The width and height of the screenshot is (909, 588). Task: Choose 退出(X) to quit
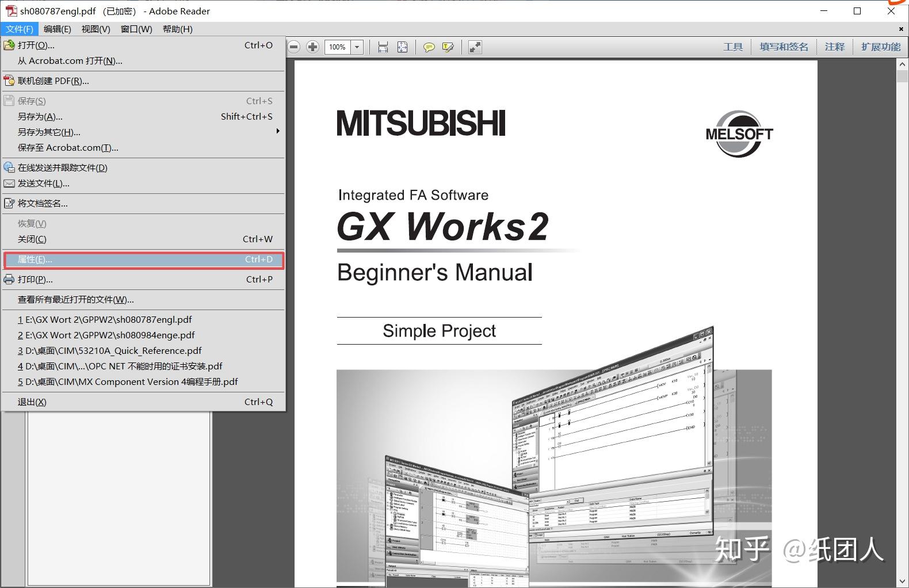pos(143,402)
